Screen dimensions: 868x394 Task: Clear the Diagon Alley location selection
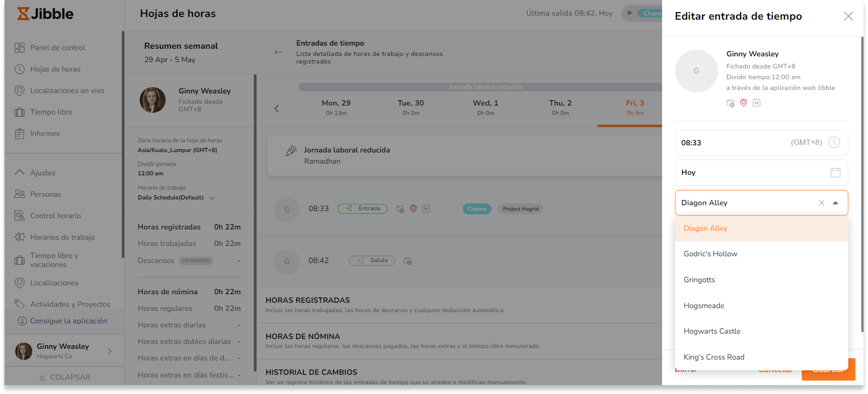(821, 203)
